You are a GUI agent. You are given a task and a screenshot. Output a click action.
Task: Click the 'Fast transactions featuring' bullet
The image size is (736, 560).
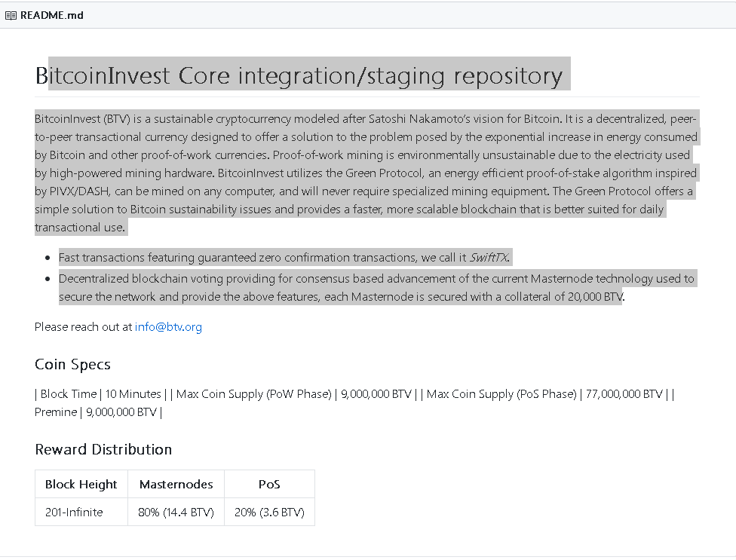coord(284,258)
